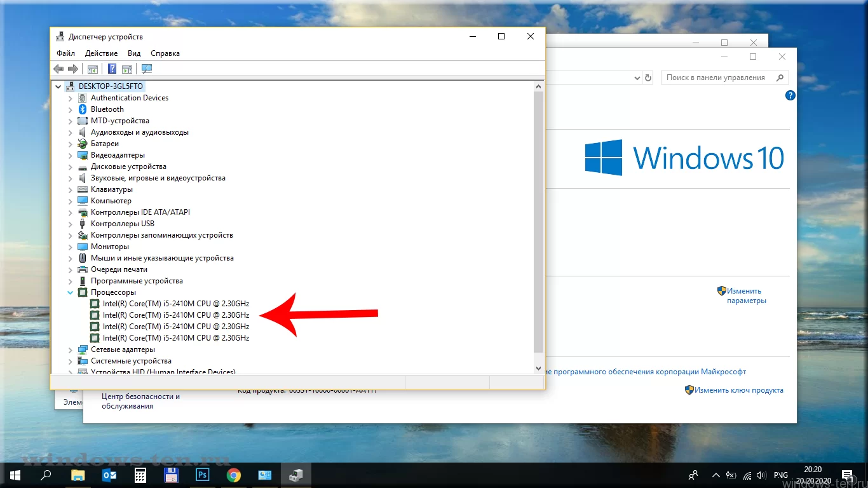
Task: Select the DESKTOP-3GL5FTO root node
Action: coord(111,86)
